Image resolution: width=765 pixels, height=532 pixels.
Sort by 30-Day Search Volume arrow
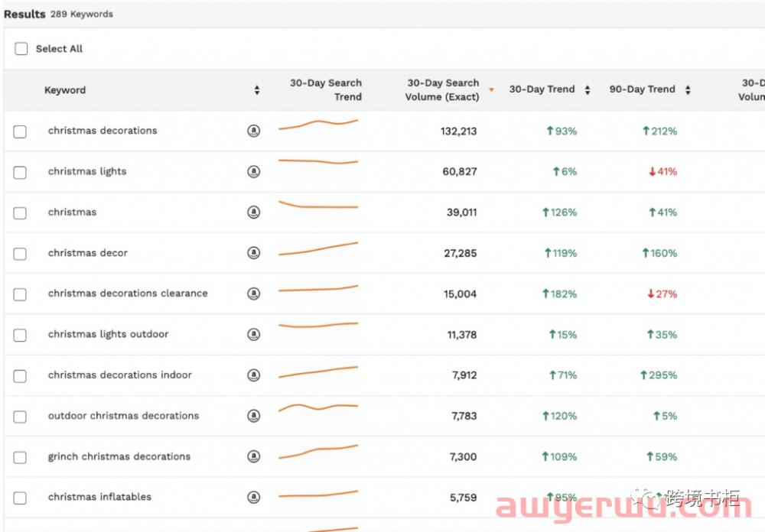tap(491, 89)
